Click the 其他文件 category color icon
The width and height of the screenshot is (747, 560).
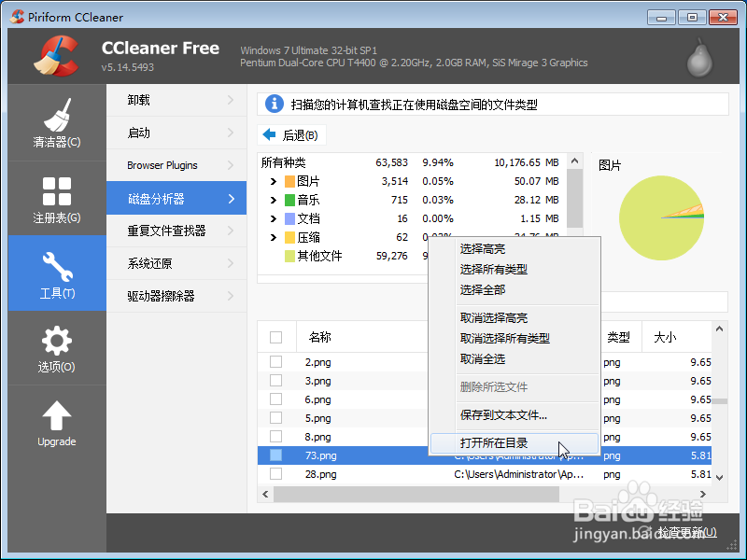pyautogui.click(x=289, y=256)
